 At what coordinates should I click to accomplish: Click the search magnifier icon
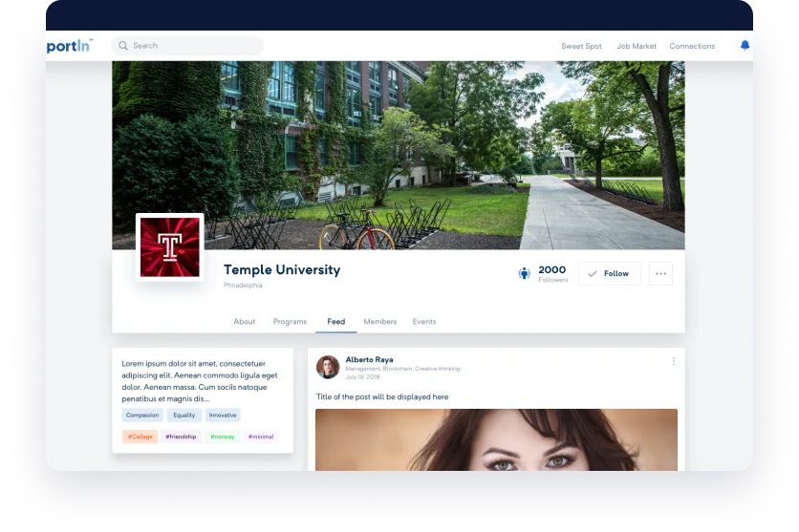coord(122,46)
